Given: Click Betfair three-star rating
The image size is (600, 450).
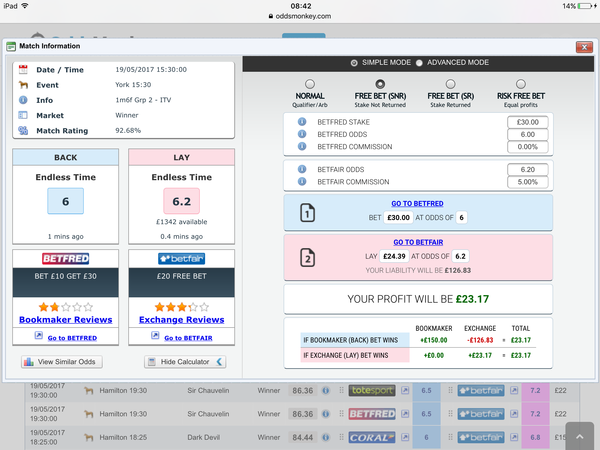Looking at the screenshot, I should click(181, 307).
